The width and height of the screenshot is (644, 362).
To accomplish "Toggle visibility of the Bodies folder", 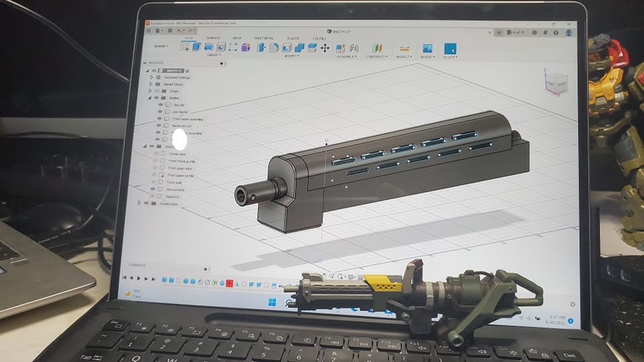I will 156,98.
